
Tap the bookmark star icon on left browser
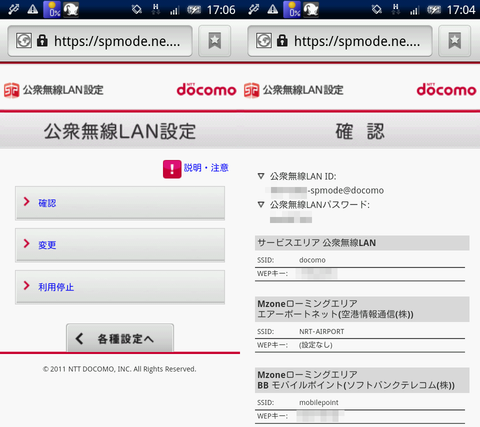click(x=215, y=41)
